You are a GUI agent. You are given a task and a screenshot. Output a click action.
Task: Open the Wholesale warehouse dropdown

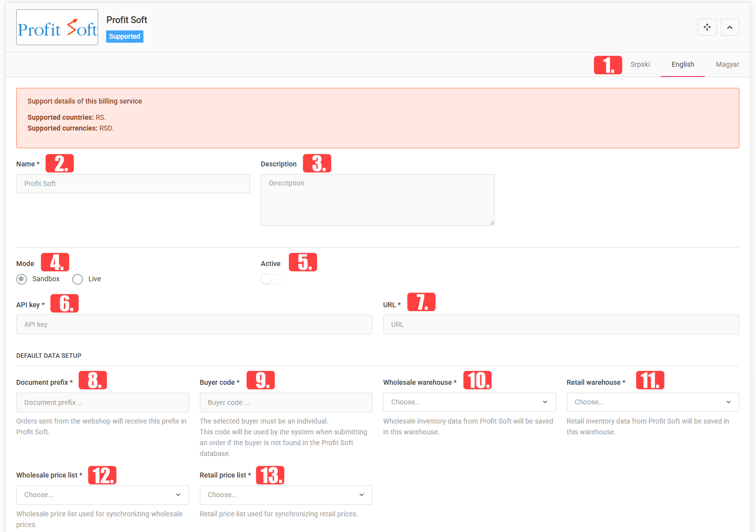[x=469, y=402]
